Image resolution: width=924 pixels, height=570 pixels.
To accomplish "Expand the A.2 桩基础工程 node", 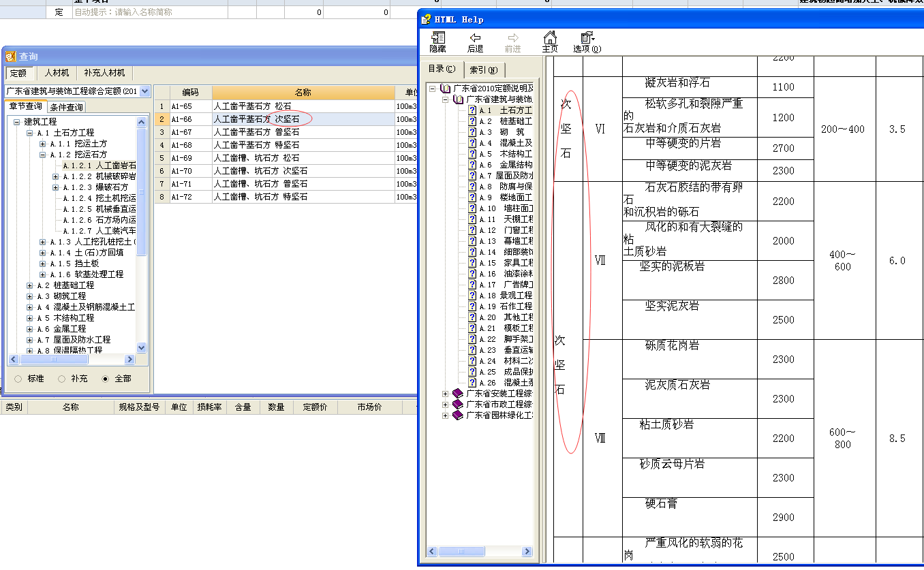I will [30, 285].
